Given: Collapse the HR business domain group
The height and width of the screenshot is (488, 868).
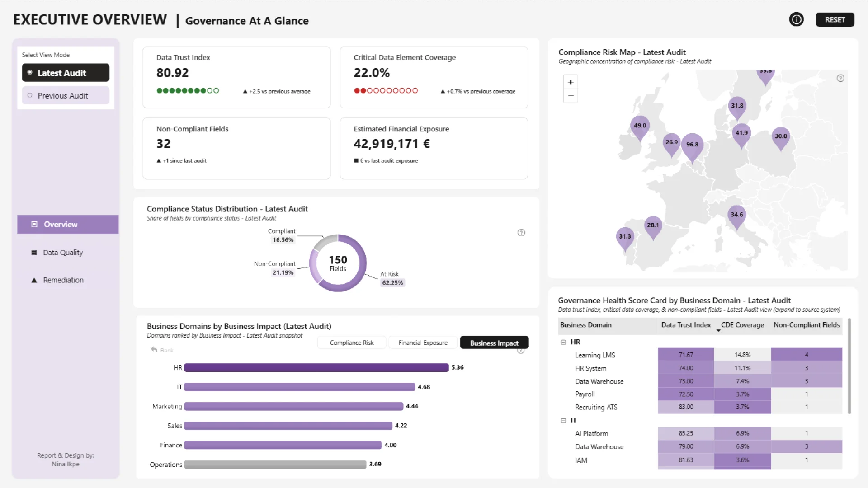Looking at the screenshot, I should click(563, 342).
